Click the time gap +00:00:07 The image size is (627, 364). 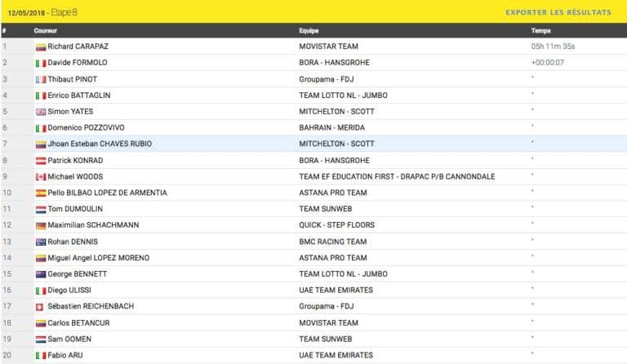(x=548, y=63)
